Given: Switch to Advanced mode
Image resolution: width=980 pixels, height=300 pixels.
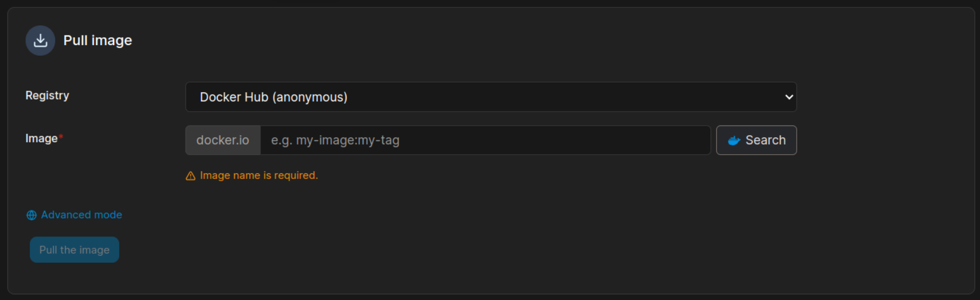Looking at the screenshot, I should click(81, 215).
